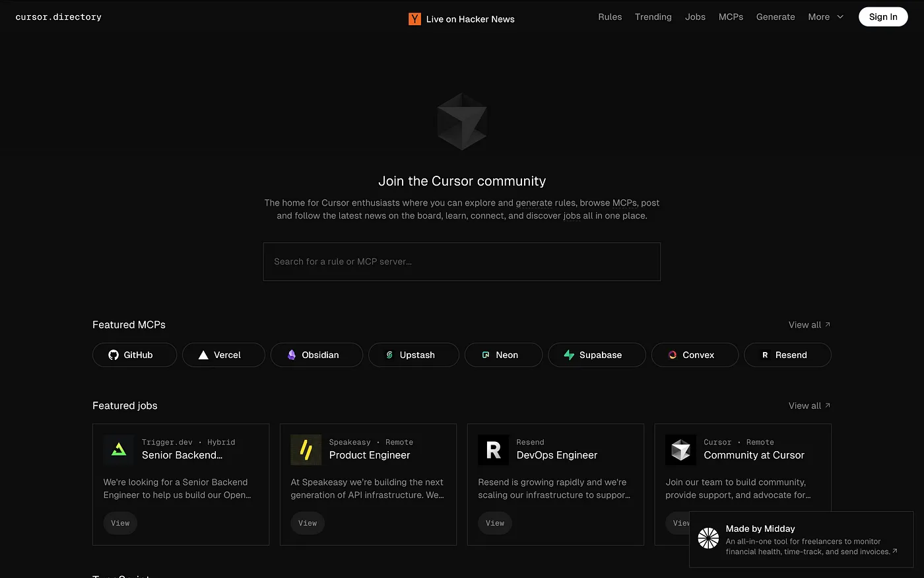Click the Neon MCP chip
Screen dimensions: 924x578
point(504,355)
